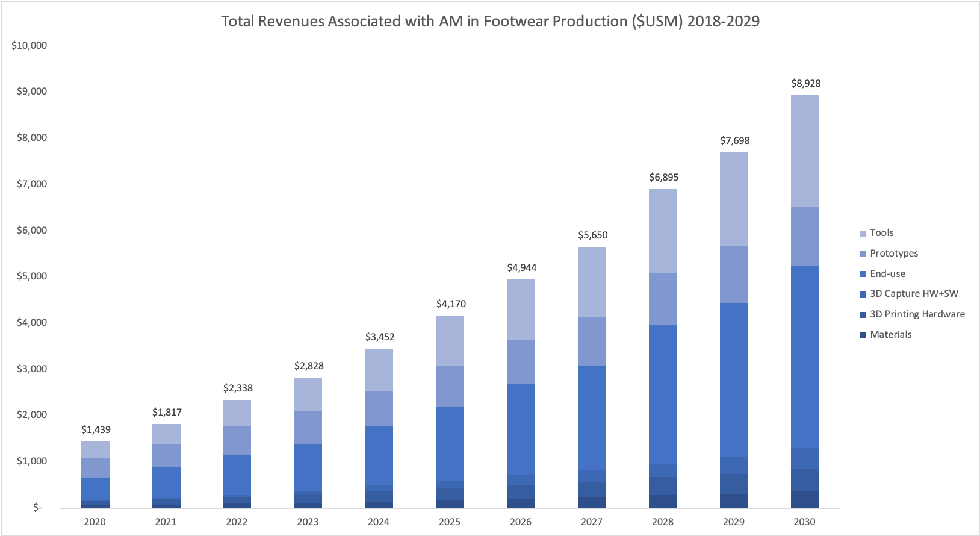
Task: Select the 3D Capture segment of the 2029 bar
Action: coord(734,466)
